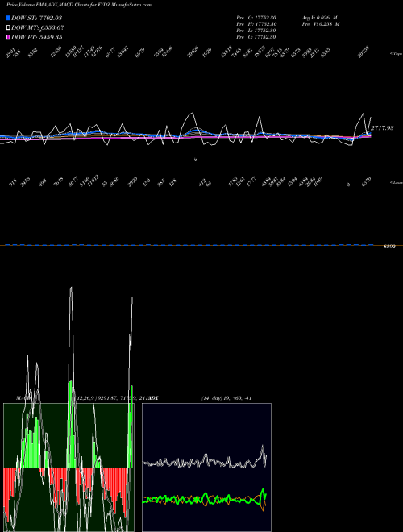Click the MACD chart panel

point(69,468)
